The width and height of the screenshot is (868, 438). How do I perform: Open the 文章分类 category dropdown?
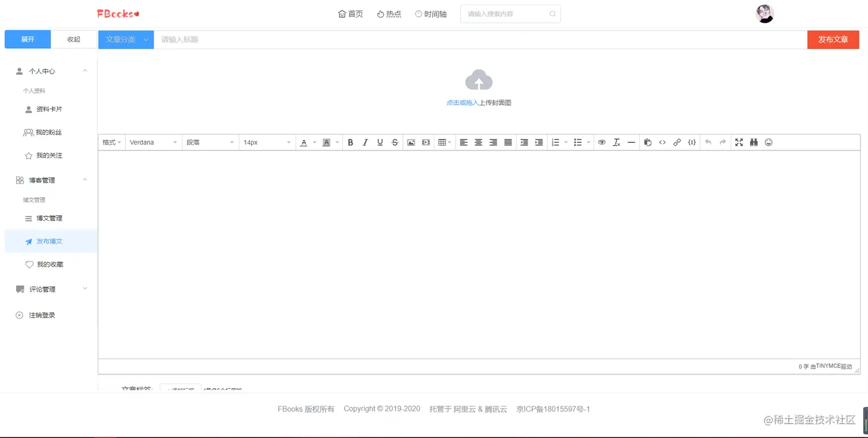[126, 40]
